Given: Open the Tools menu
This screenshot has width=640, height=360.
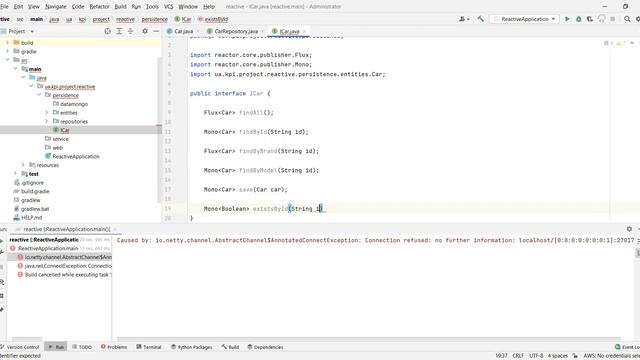Looking at the screenshot, I should (152, 7).
